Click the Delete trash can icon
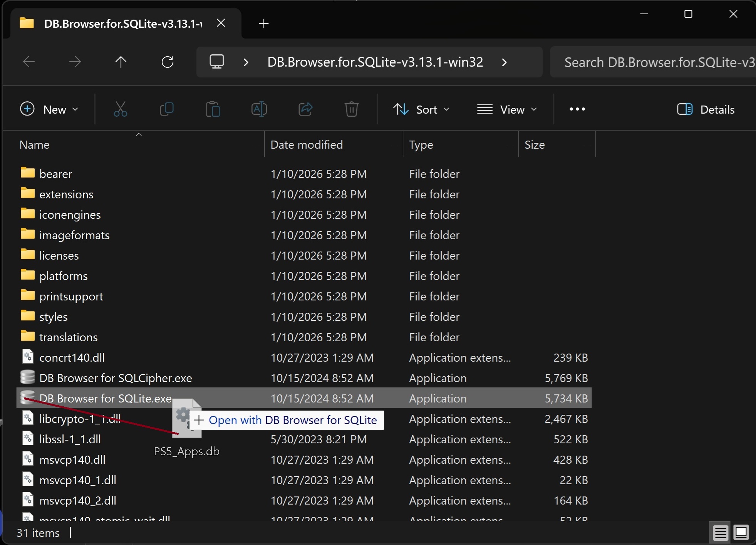Viewport: 756px width, 545px height. coord(352,109)
